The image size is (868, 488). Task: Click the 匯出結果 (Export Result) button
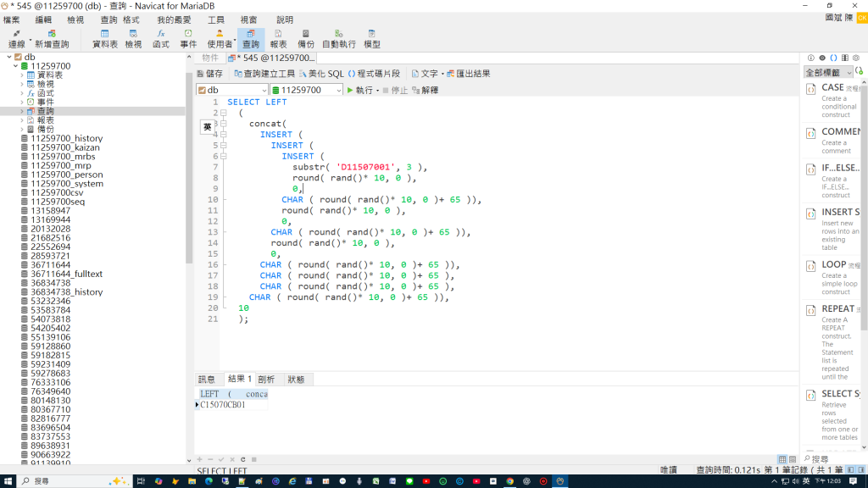coord(468,74)
